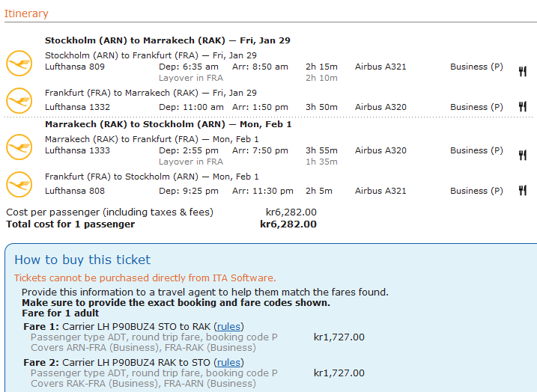Click Business (P) cabin for Lufthansa 1333
The image size is (537, 392).
click(476, 150)
